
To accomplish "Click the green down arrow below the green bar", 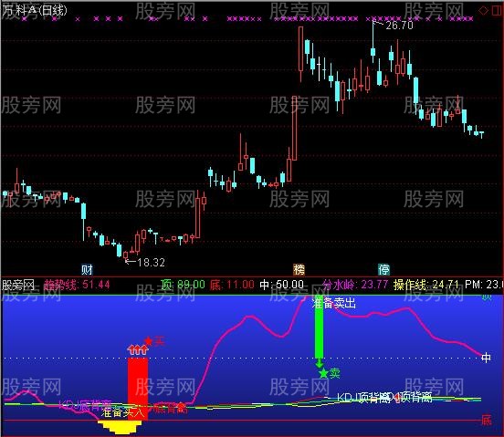I will 319,364.
